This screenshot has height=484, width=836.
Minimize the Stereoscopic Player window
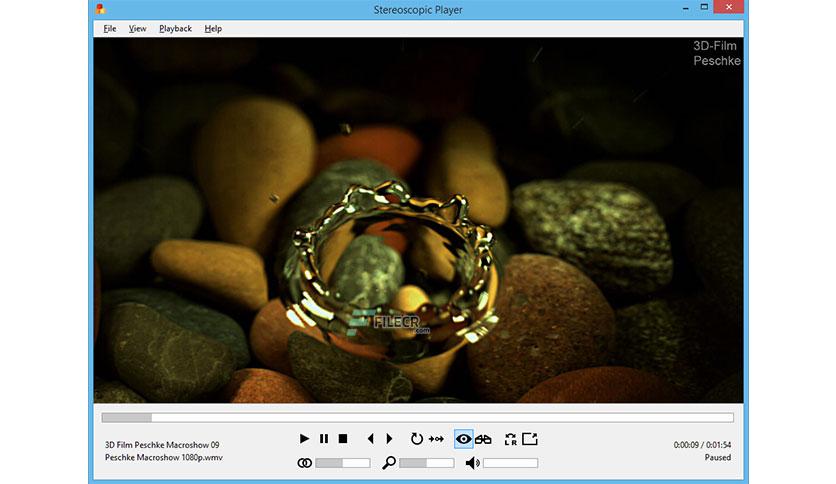click(x=686, y=8)
